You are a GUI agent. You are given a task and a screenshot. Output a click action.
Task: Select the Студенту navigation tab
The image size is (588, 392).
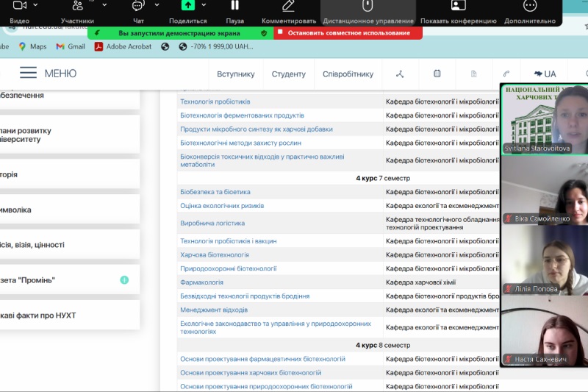[x=288, y=74]
